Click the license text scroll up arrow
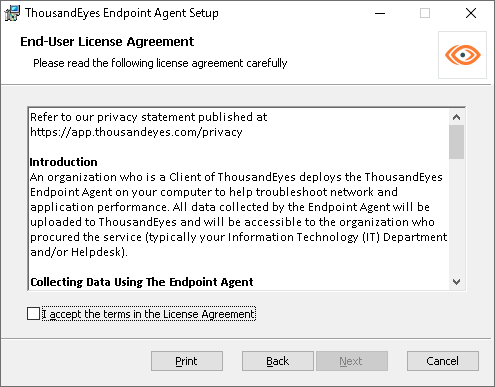This screenshot has height=387, width=495. pyautogui.click(x=456, y=117)
